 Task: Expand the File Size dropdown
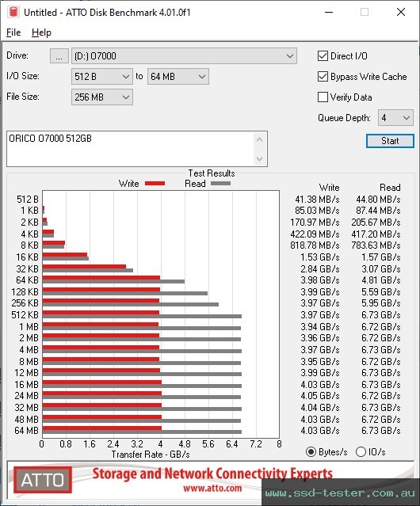pyautogui.click(x=102, y=97)
